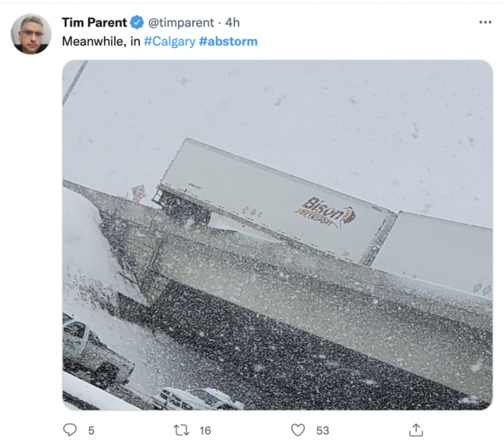The height and width of the screenshot is (448, 504).
Task: Click the red stop sign in the photo
Action: click(x=139, y=194)
